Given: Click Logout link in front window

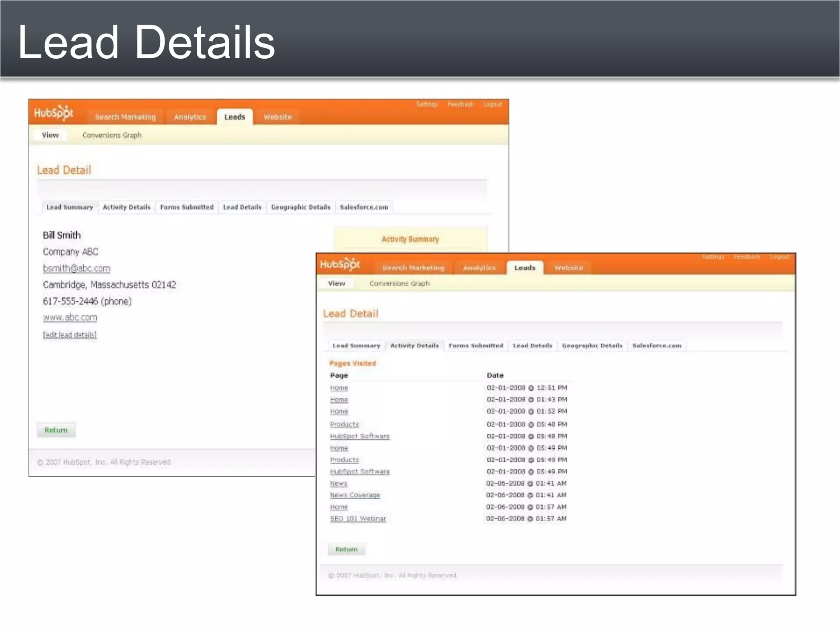Looking at the screenshot, I should pyautogui.click(x=780, y=257).
